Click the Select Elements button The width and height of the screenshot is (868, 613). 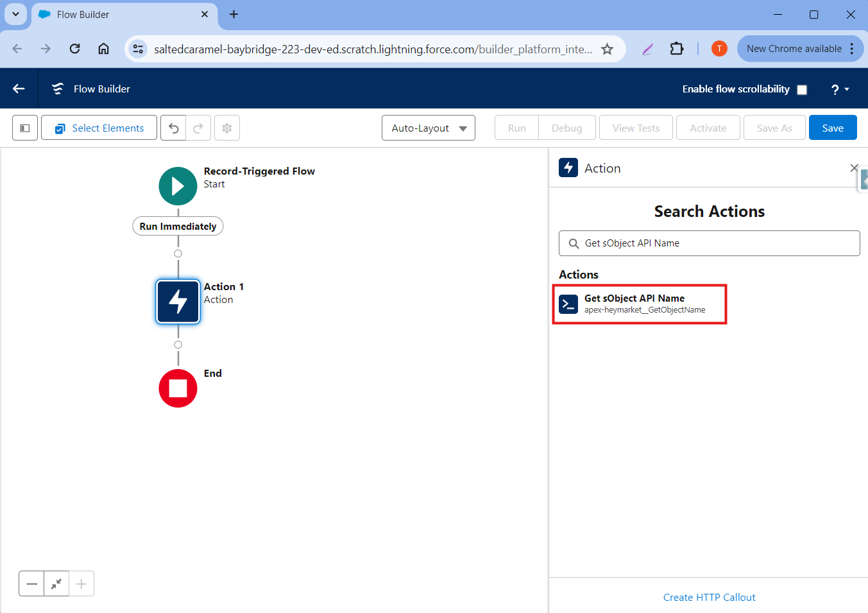click(x=99, y=128)
